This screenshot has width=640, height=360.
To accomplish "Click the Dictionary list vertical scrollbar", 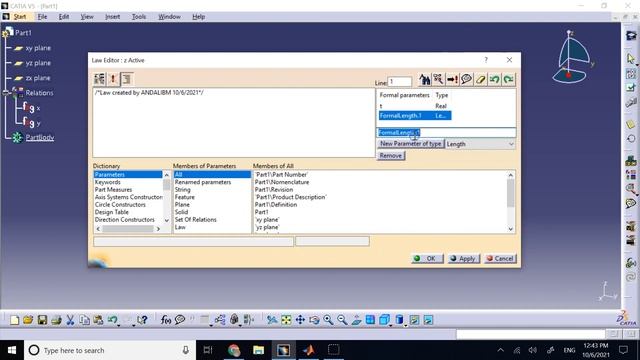I will click(167, 198).
